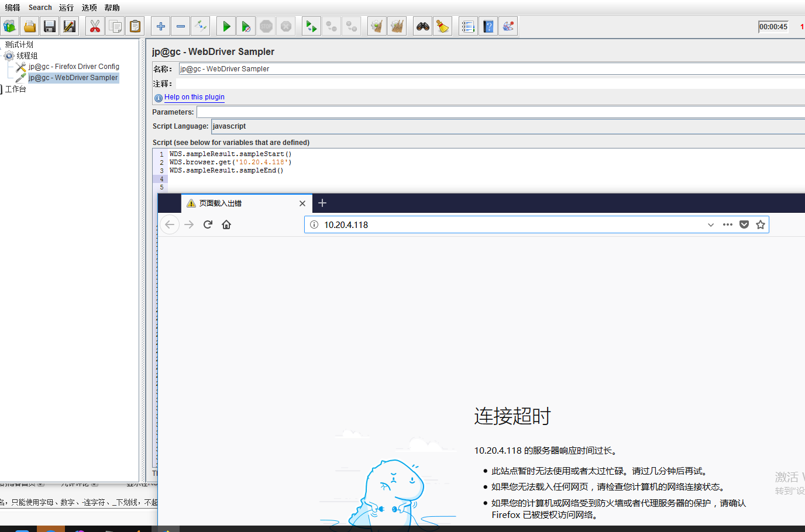This screenshot has height=532, width=805.
Task: Open the Function Helper list icon
Action: click(x=468, y=26)
